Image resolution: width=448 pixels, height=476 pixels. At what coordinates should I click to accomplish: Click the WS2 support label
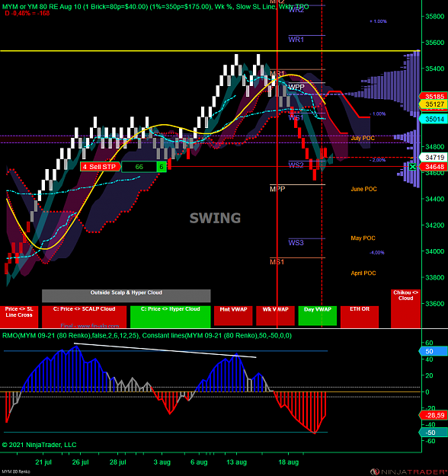point(296,165)
